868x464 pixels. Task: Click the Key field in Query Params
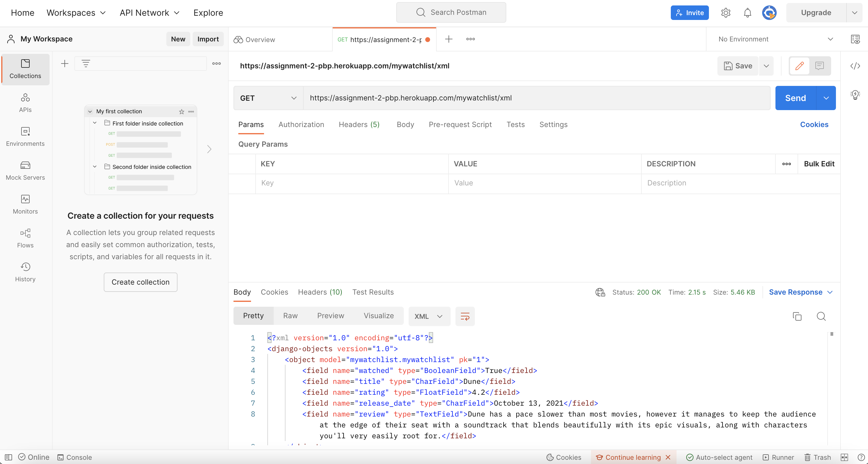[352, 183]
